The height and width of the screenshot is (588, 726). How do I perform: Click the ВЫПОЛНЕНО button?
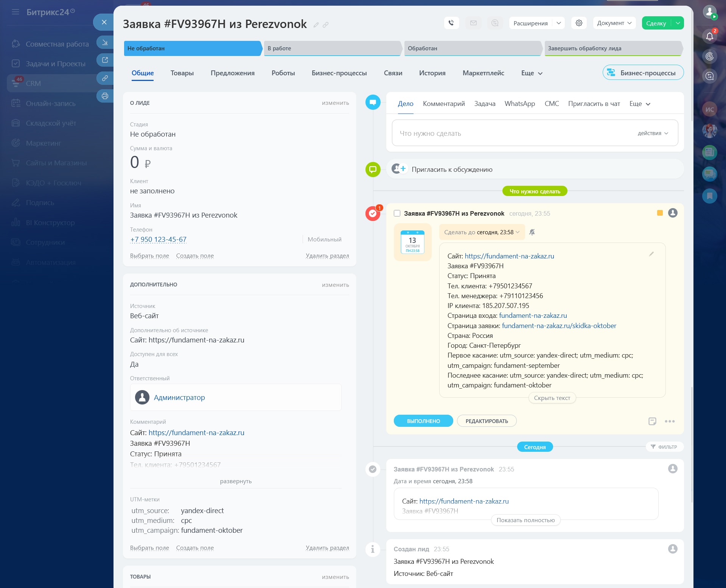tap(423, 421)
